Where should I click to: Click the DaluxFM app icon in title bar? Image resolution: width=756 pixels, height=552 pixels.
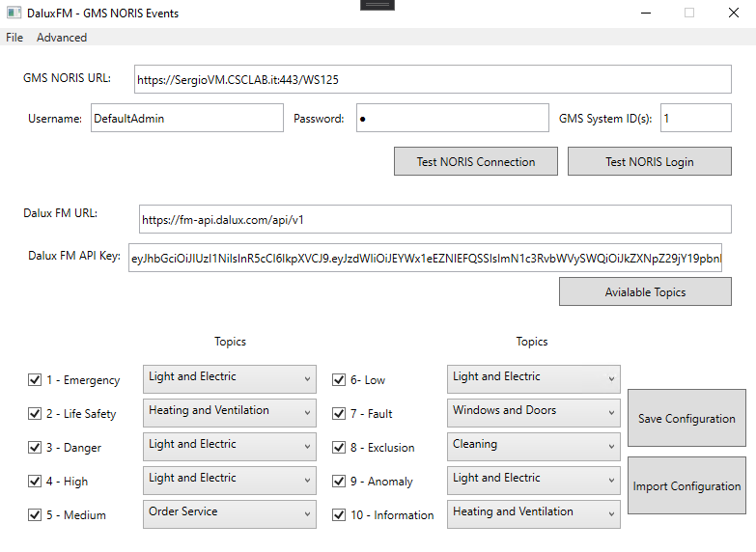point(14,14)
